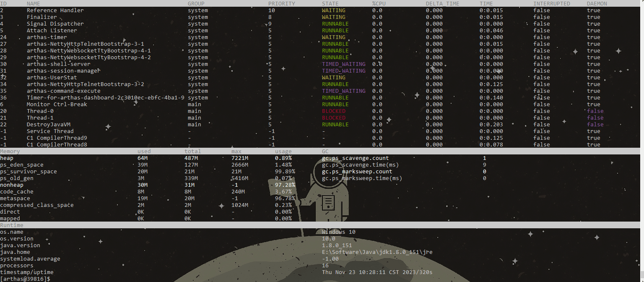Click the daemon 'false' value for DestroyJavaVM

[x=595, y=125]
